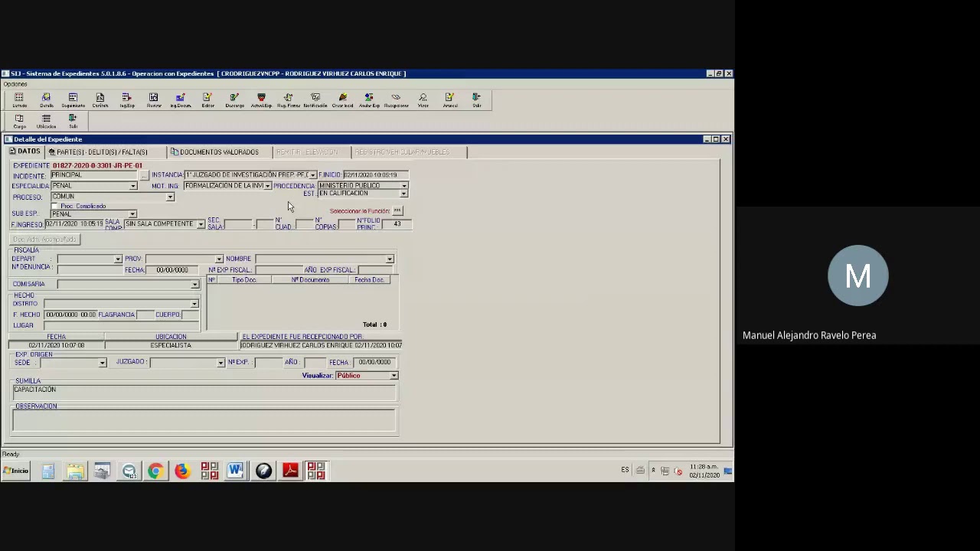Click the SUMILLA text field
This screenshot has height=551, width=980.
[204, 392]
